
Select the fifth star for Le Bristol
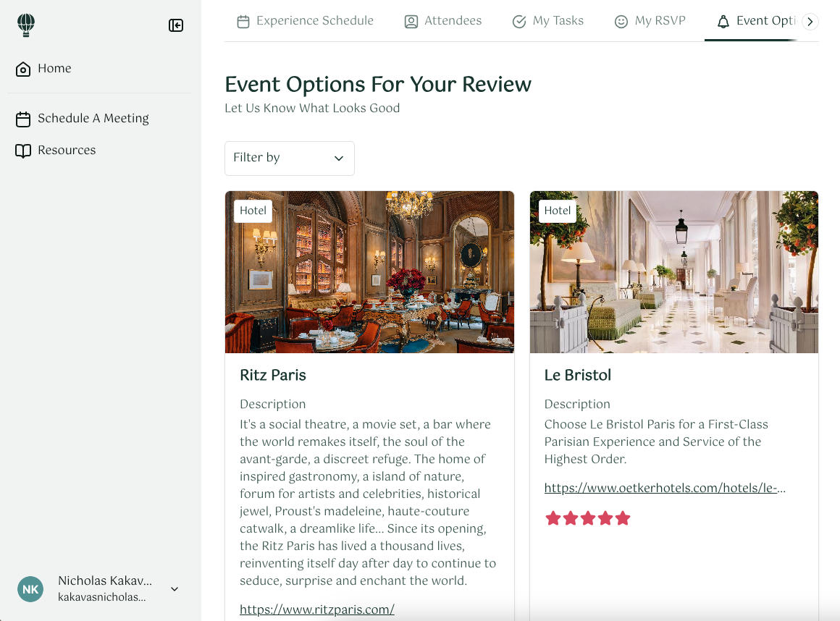pyautogui.click(x=623, y=517)
